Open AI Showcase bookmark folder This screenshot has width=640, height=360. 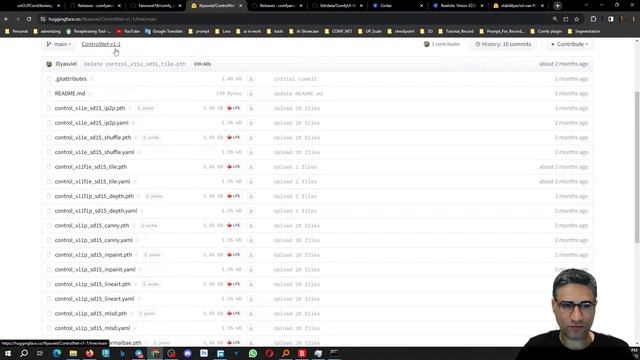point(303,31)
